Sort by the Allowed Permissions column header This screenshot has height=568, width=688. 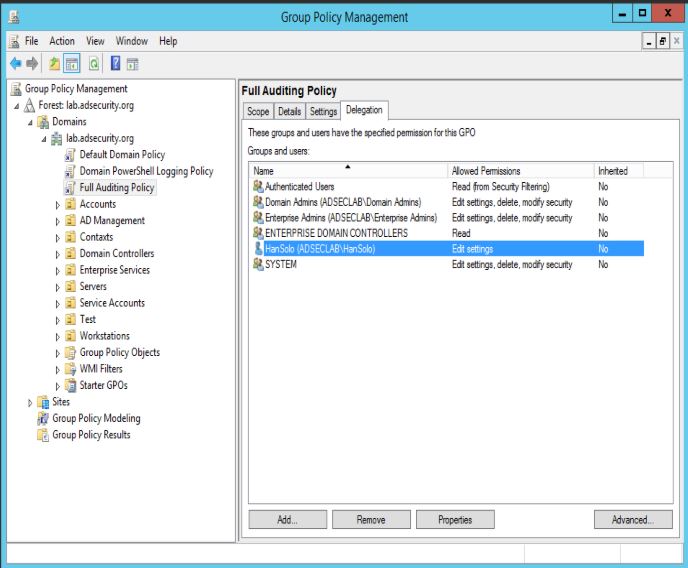[521, 171]
